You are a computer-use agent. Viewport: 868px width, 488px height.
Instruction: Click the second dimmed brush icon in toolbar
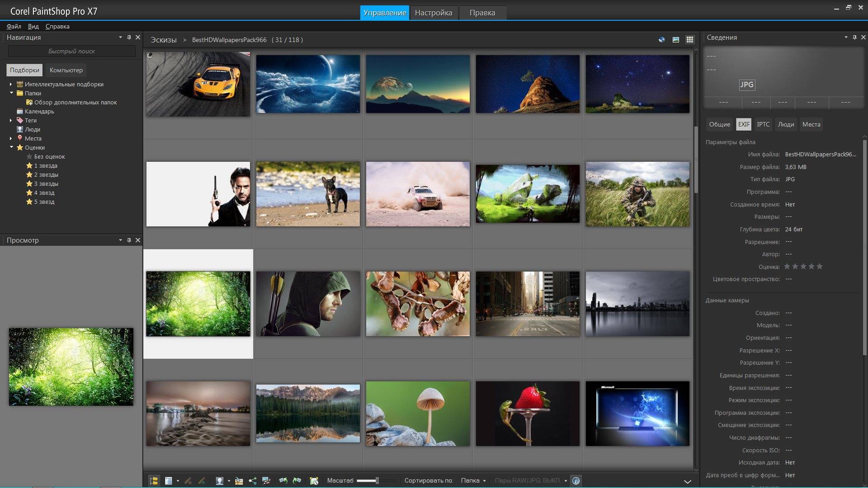click(x=202, y=481)
